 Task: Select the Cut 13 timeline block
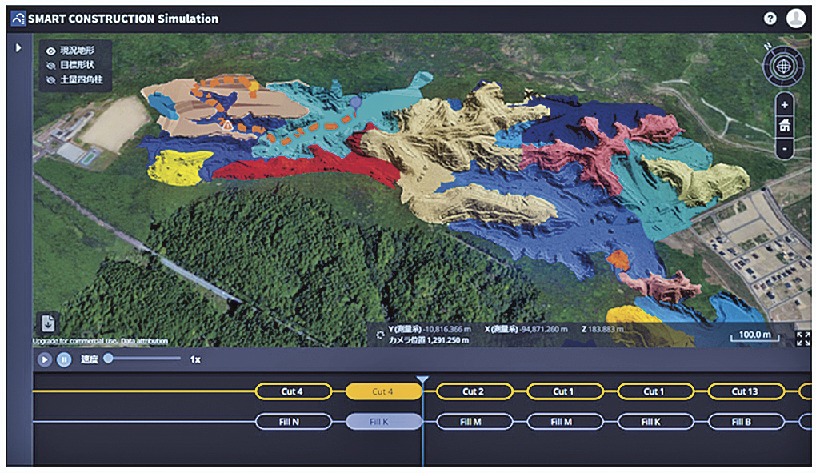(746, 391)
